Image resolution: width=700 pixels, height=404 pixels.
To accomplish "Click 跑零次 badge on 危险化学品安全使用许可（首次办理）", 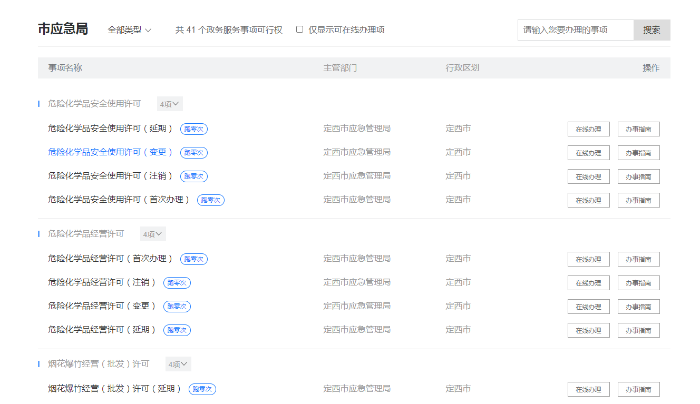I will point(211,200).
